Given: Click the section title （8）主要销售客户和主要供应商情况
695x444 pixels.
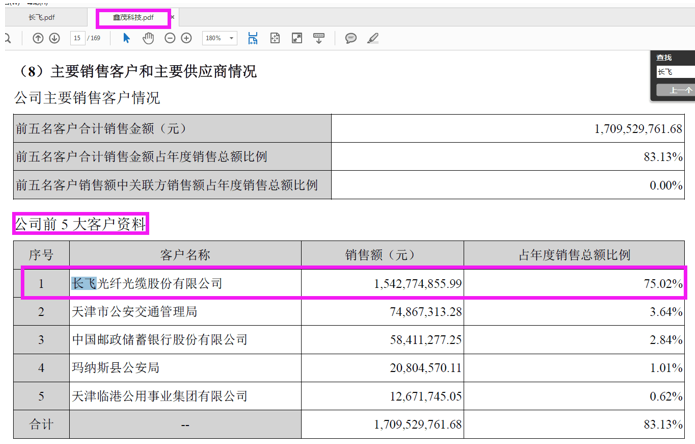Looking at the screenshot, I should (136, 71).
